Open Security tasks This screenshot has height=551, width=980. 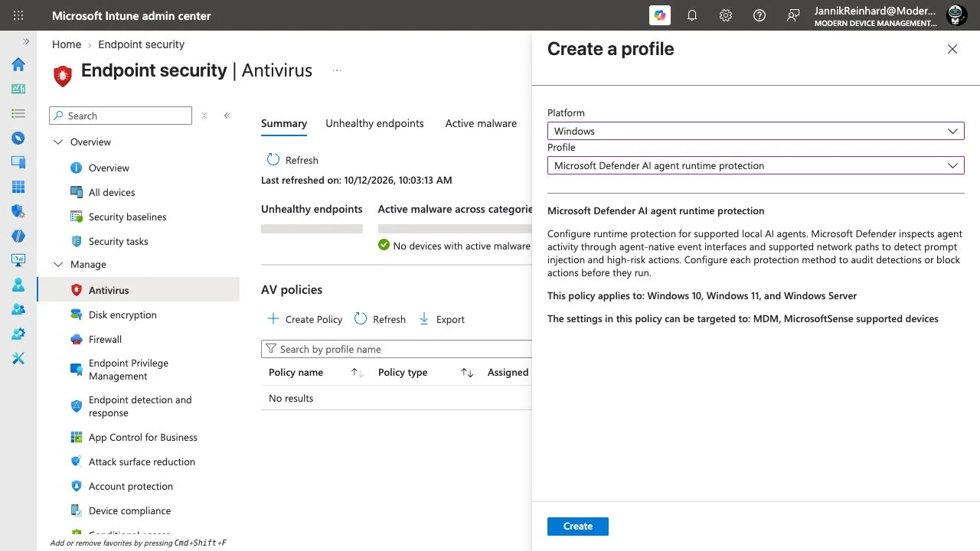click(x=118, y=241)
